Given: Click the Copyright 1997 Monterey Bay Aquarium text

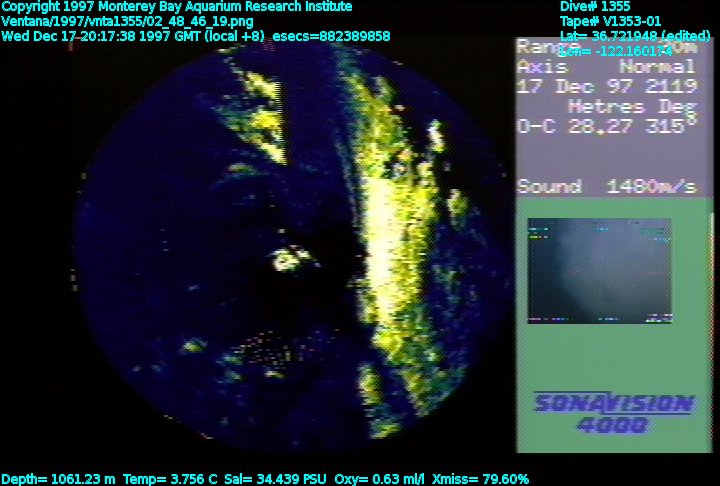Looking at the screenshot, I should tap(177, 7).
